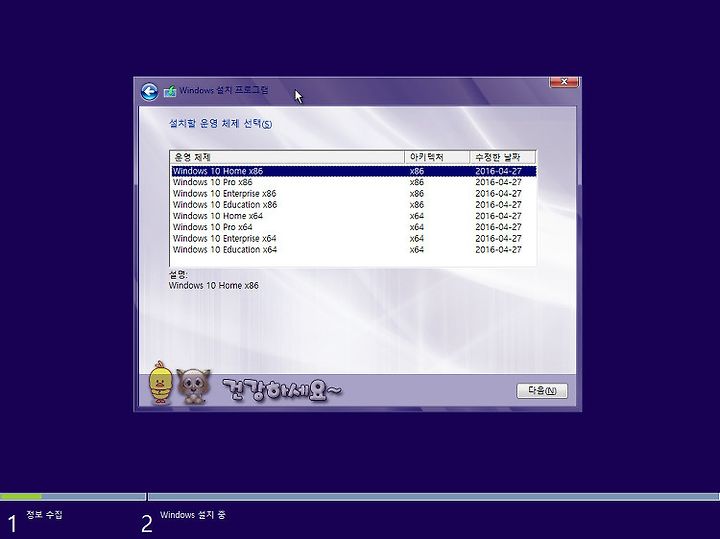Click the Windows 설치 프로그램 title text
Viewport: 720px width, 539px height.
224,90
